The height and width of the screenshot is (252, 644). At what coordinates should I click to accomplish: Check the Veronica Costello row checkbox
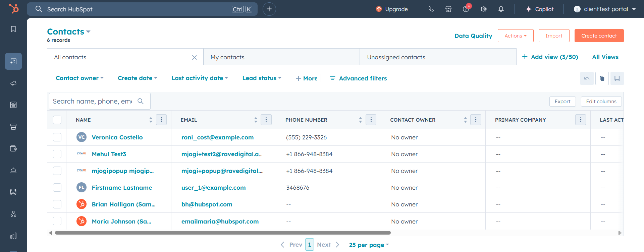pos(57,137)
